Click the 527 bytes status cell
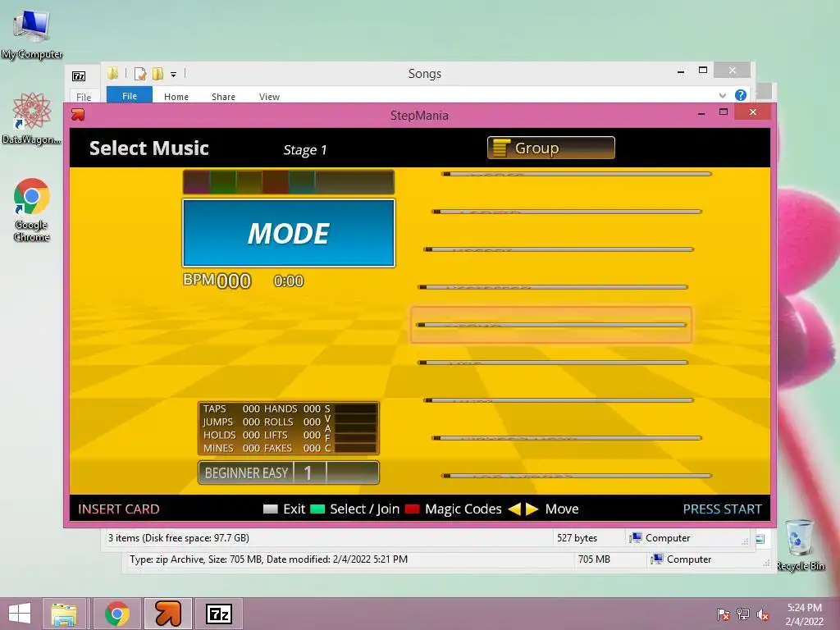This screenshot has width=840, height=630. pyautogui.click(x=577, y=538)
